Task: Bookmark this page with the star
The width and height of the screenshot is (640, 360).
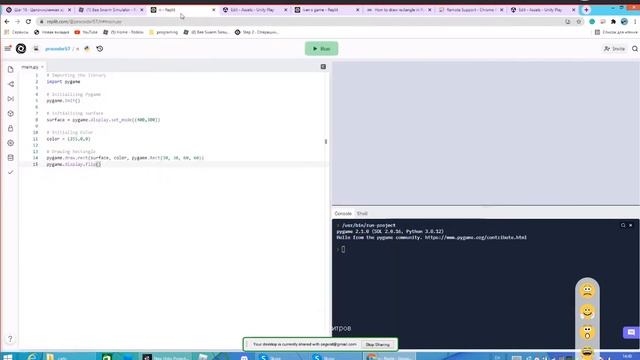Action: pos(578,22)
